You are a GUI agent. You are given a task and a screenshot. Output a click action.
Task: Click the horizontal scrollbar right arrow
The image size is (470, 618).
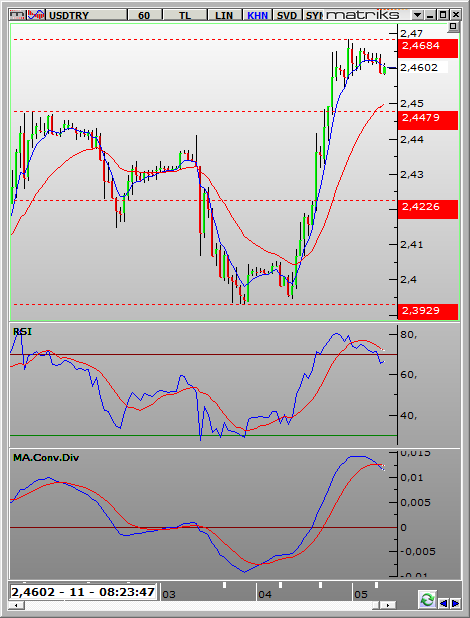(388, 605)
